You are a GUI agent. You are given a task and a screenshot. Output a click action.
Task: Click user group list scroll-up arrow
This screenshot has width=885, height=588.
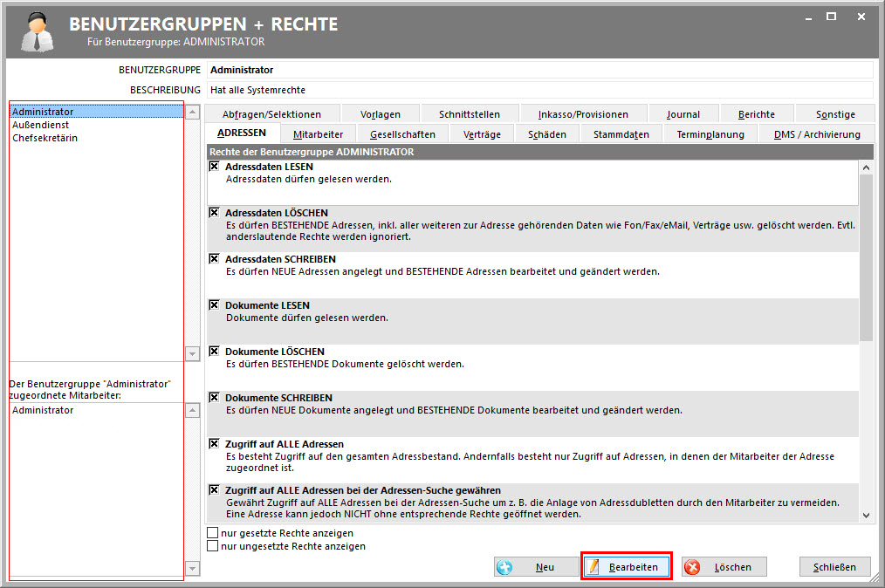tap(193, 113)
